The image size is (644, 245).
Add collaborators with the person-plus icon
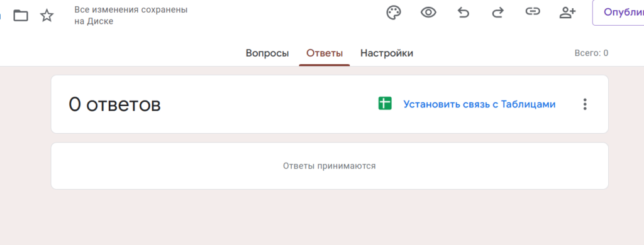click(x=567, y=13)
